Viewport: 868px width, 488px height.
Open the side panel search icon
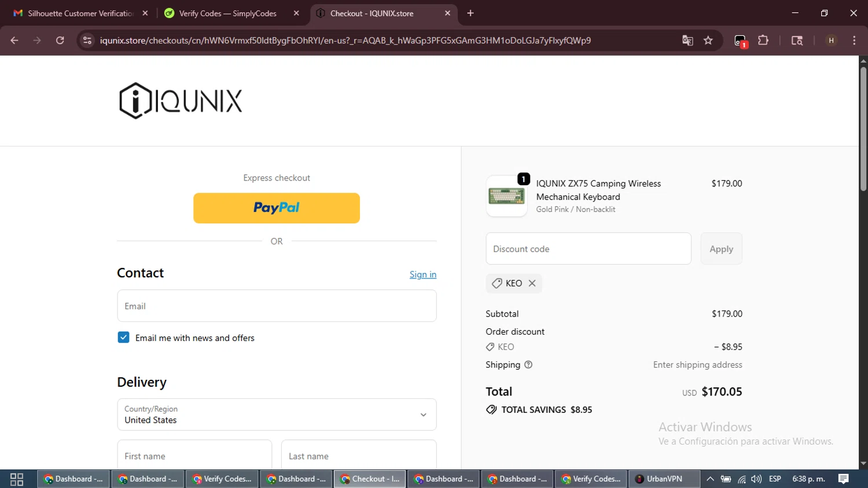797,41
